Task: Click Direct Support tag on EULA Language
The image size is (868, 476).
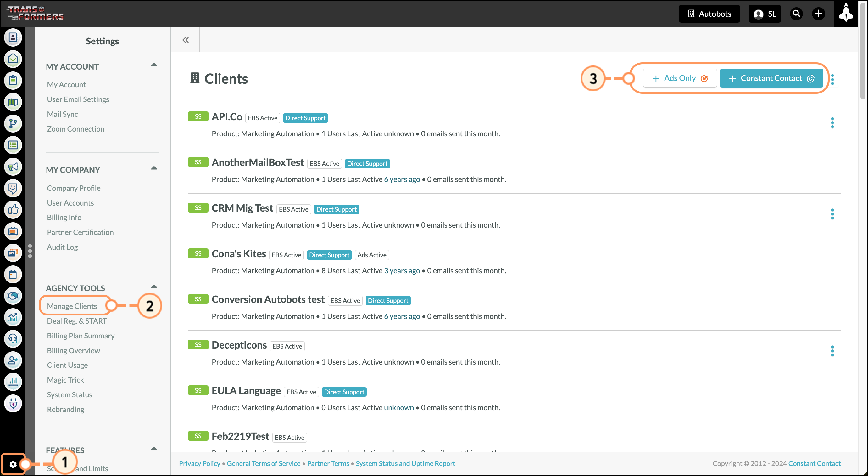Action: click(344, 392)
